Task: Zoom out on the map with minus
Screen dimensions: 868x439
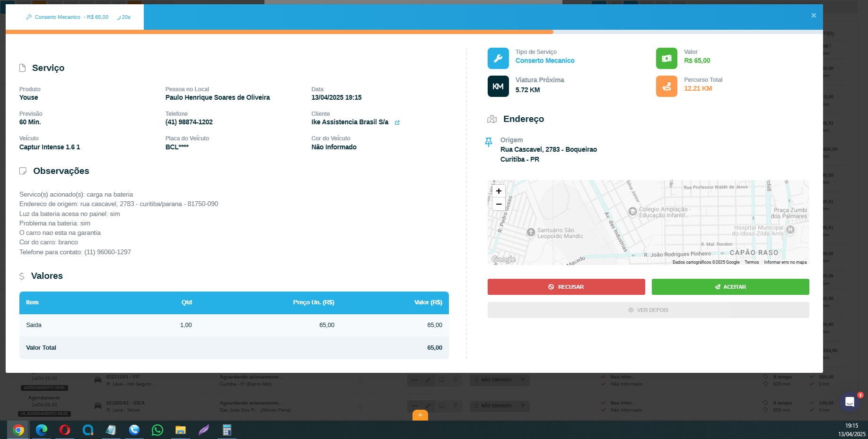Action: click(x=499, y=204)
